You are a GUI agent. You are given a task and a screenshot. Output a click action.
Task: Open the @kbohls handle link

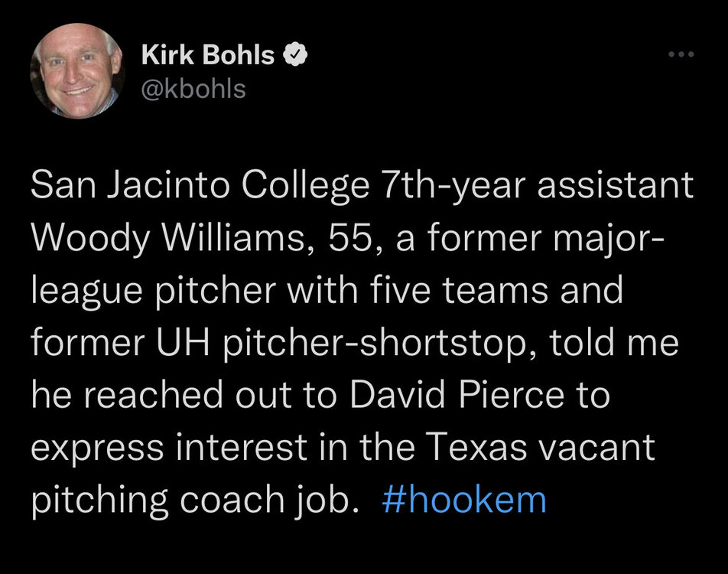click(193, 88)
